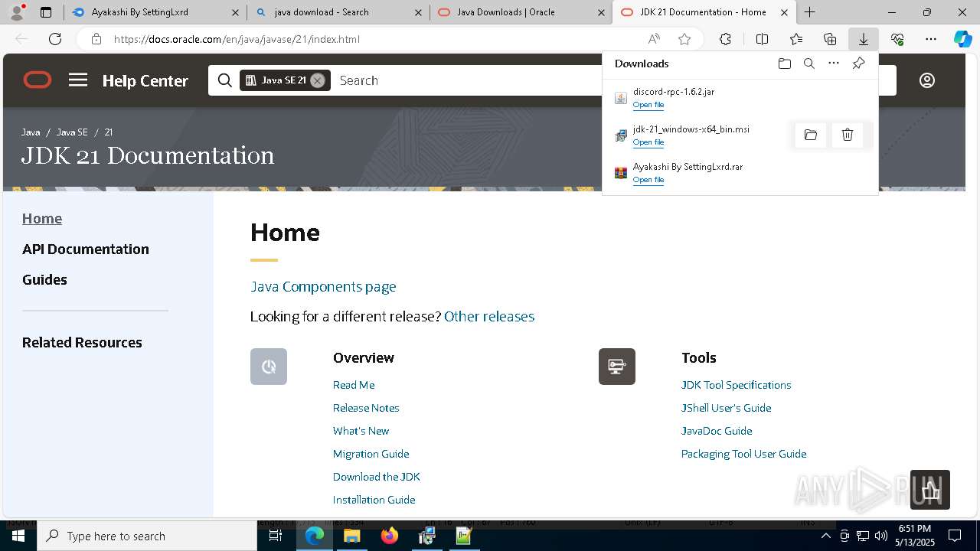The width and height of the screenshot is (980, 551).
Task: Launch Firefox from the taskbar
Action: (x=390, y=536)
